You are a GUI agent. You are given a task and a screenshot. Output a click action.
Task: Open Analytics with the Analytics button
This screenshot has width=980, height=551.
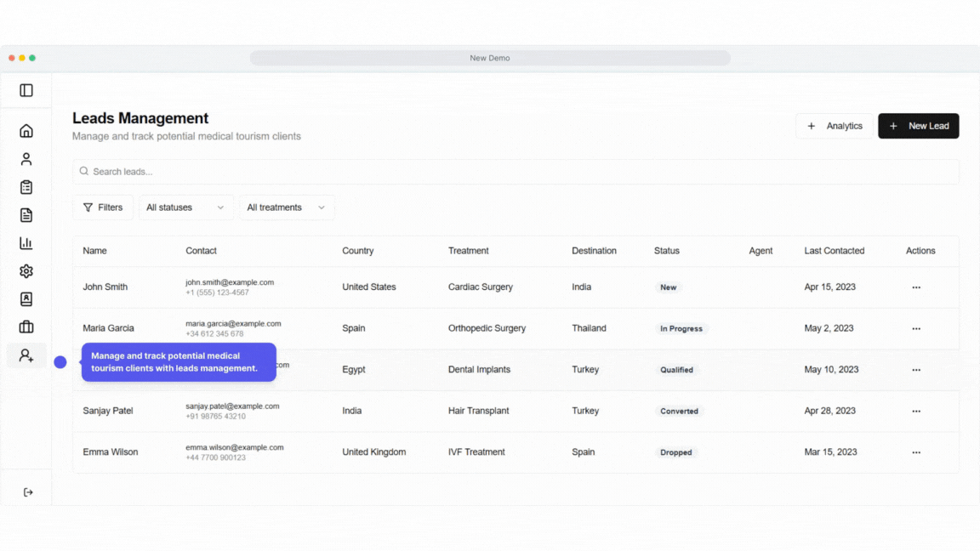[835, 125]
